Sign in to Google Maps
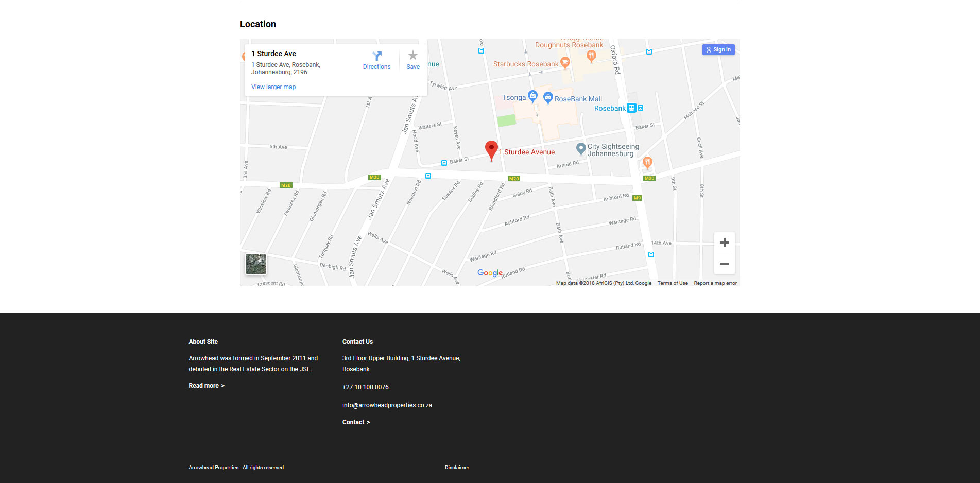The width and height of the screenshot is (980, 483). (x=718, y=50)
